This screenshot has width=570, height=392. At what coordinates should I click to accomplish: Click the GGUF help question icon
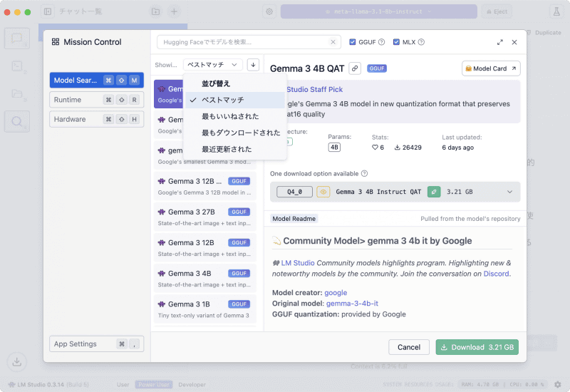click(x=381, y=42)
